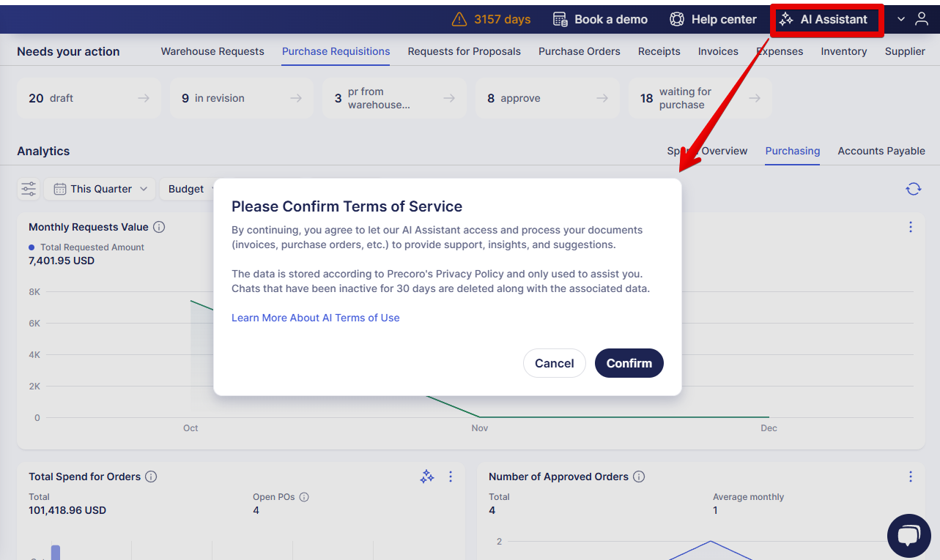
Task: Select the Accounts Payable analytics tab
Action: pyautogui.click(x=881, y=151)
